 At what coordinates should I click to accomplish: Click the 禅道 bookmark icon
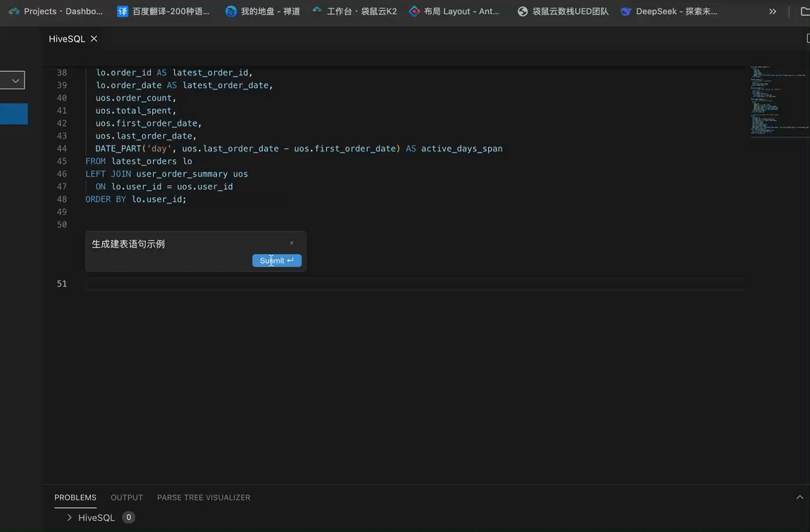(231, 11)
